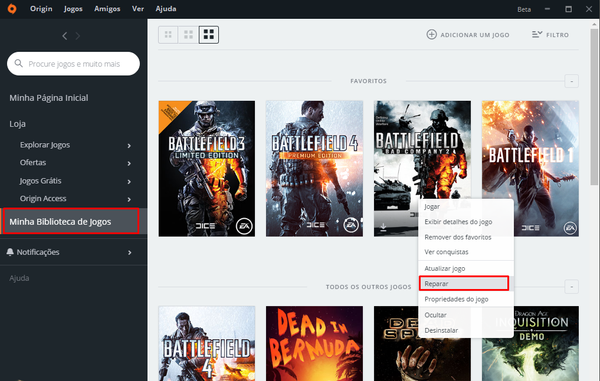Viewport: 600px width, 381px height.
Task: Click Ajuda link in sidebar
Action: pyautogui.click(x=19, y=278)
